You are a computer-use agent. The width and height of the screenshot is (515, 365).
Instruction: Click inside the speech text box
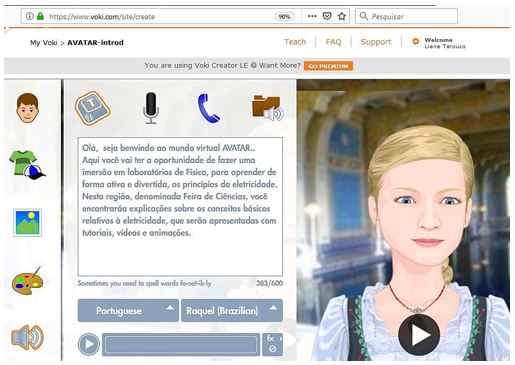coord(180,206)
